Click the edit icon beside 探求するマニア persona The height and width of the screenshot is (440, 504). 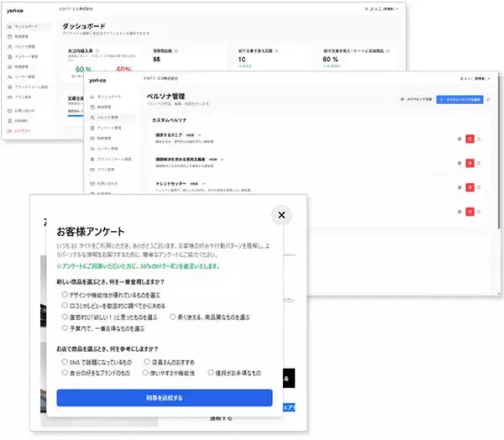tap(459, 139)
